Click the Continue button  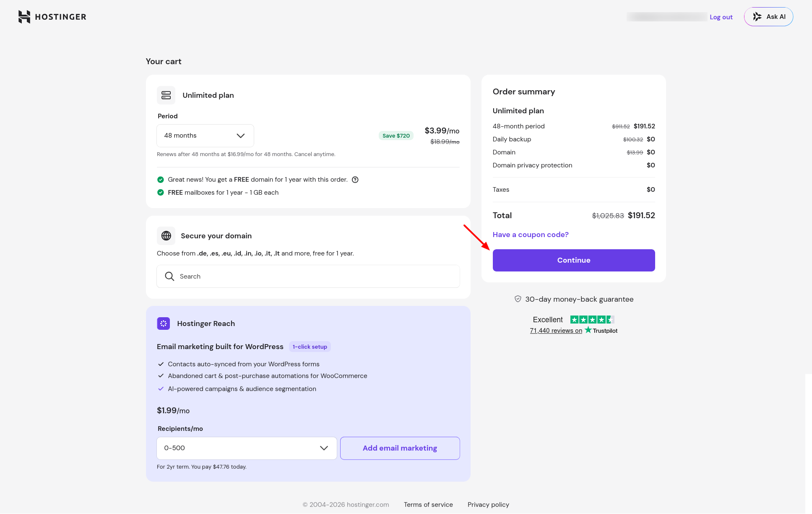574,260
